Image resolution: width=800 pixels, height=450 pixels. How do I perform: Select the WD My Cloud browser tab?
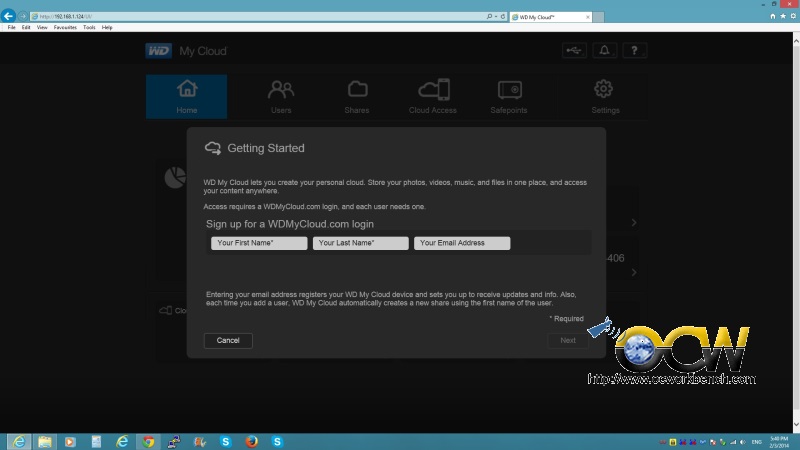coord(550,17)
